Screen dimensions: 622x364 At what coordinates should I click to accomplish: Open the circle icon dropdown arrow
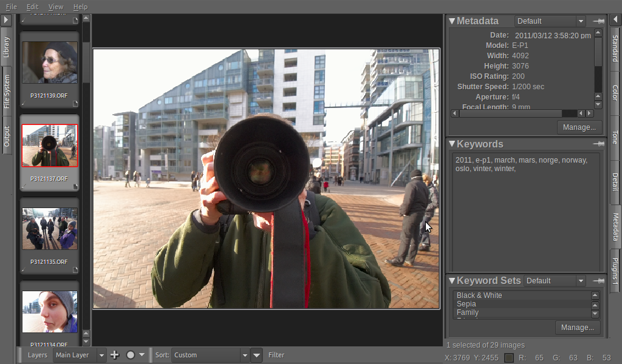tap(142, 355)
